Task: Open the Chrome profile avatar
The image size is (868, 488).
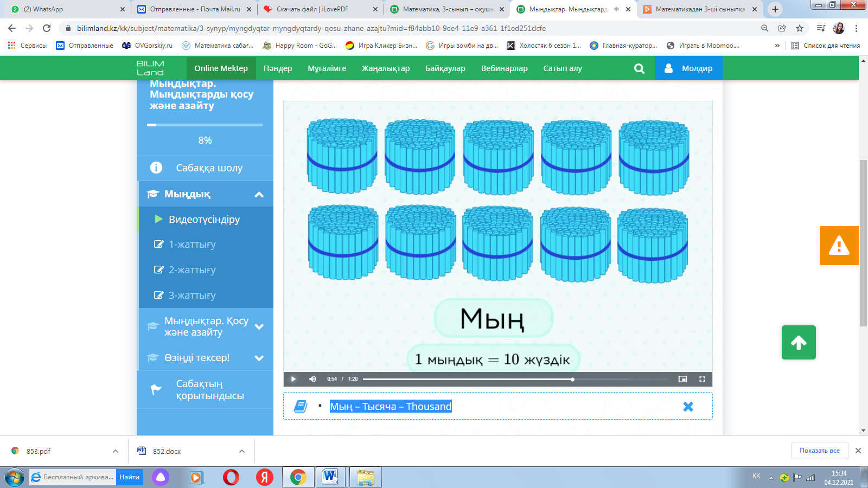Action: pos(839,28)
